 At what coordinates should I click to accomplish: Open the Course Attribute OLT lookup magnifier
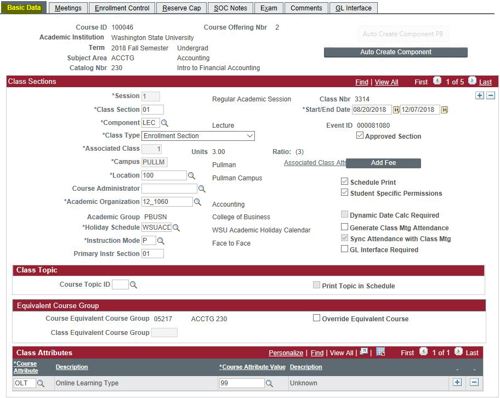click(x=40, y=383)
